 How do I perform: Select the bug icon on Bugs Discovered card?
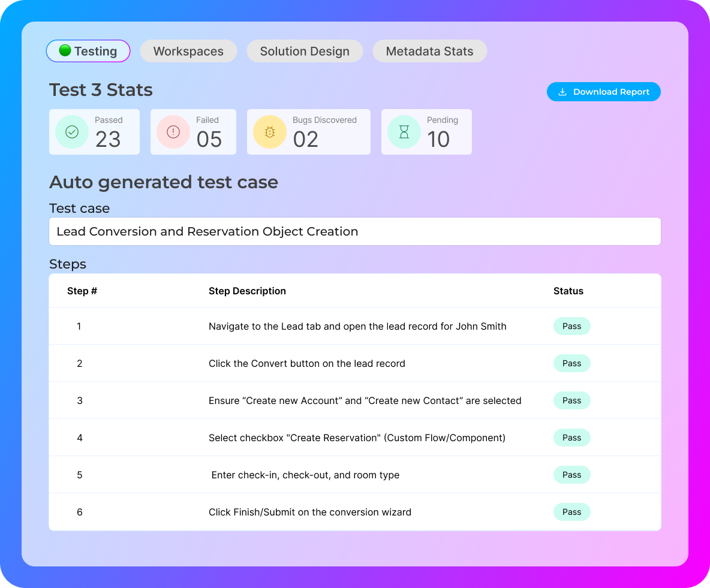click(269, 132)
